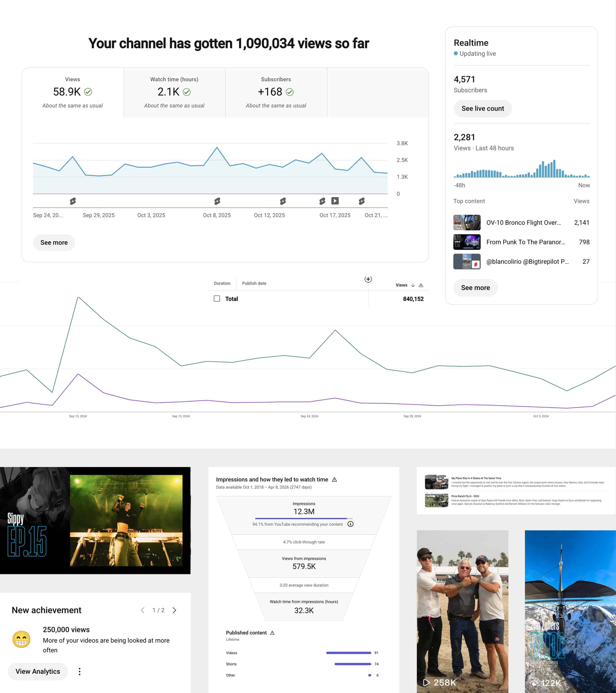
Task: Click the info icon next to YouTube recommending
Action: pyautogui.click(x=351, y=524)
